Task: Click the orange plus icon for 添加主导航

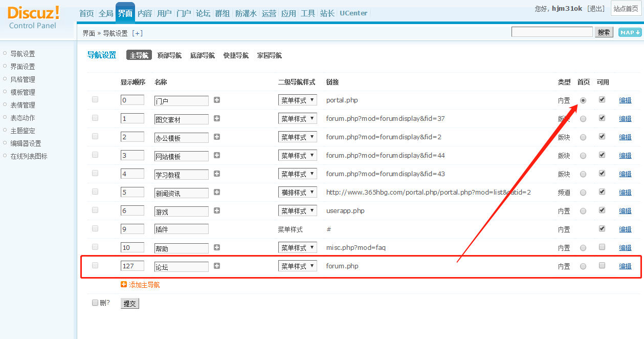Action: pyautogui.click(x=124, y=284)
